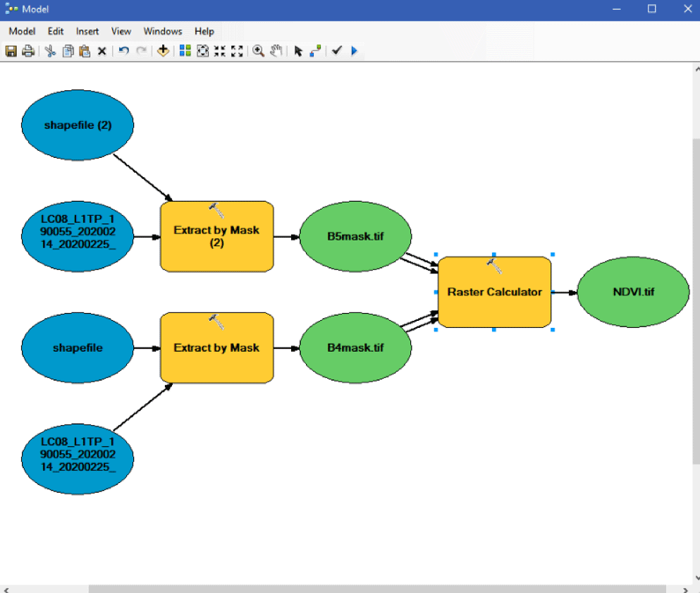Click the Print icon in toolbar
700x593 pixels.
[28, 51]
